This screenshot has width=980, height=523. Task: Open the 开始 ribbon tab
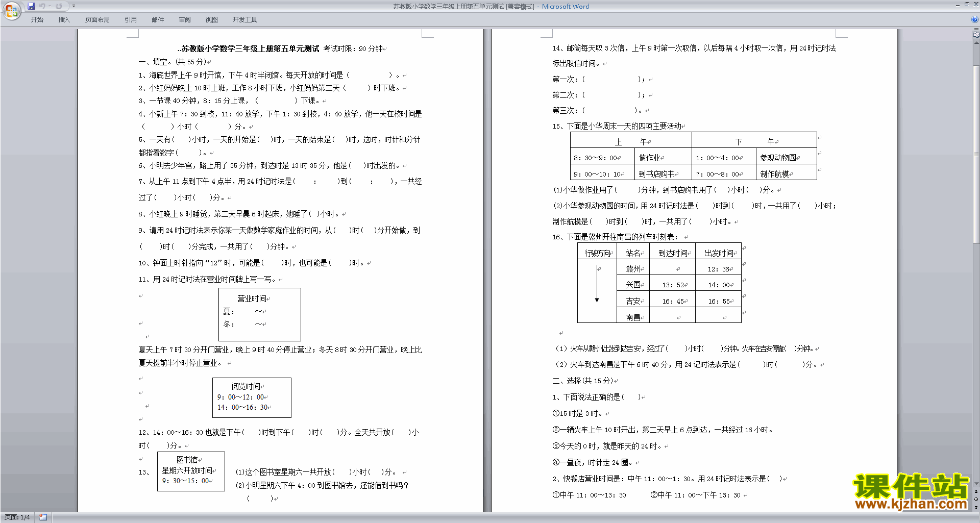pyautogui.click(x=37, y=20)
